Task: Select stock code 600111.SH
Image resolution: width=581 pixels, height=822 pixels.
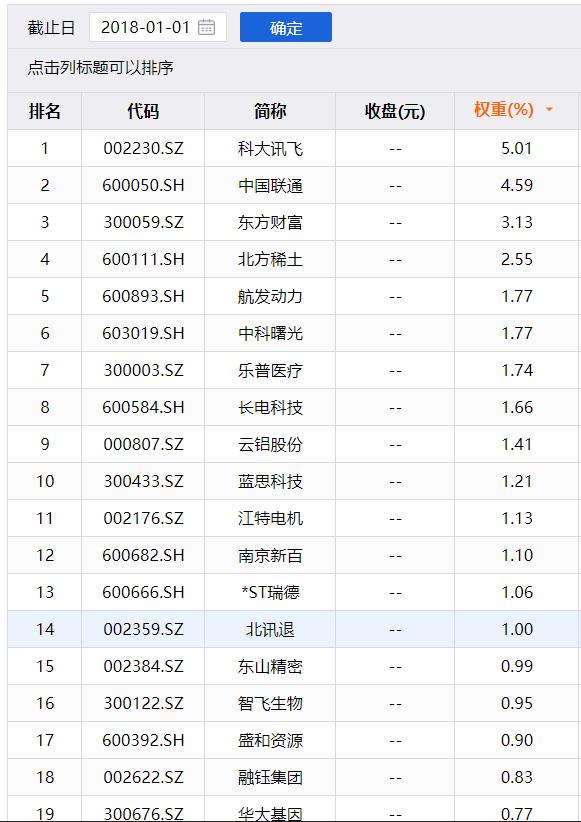Action: tap(143, 259)
